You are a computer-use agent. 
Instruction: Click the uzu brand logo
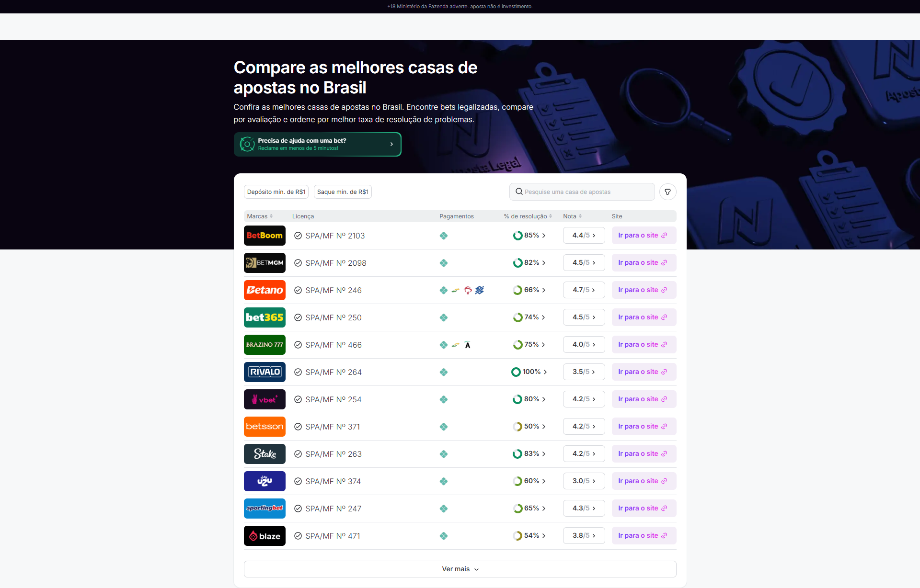point(264,481)
